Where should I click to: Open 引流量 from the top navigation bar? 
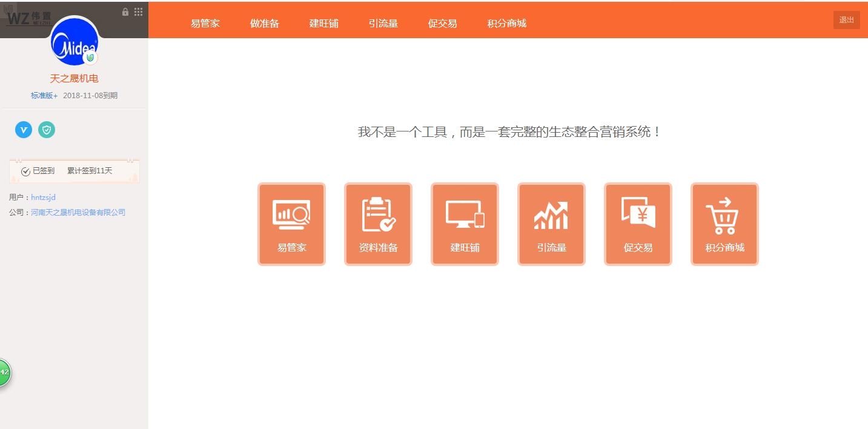click(x=383, y=24)
